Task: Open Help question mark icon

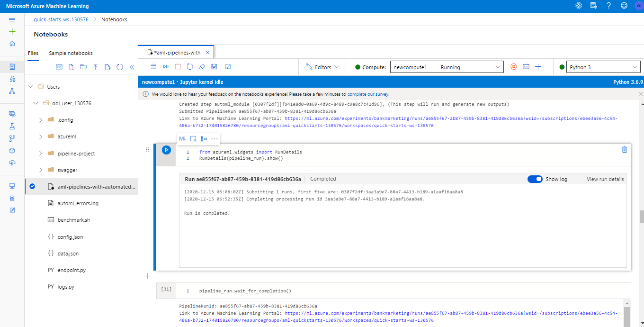Action: [609, 6]
